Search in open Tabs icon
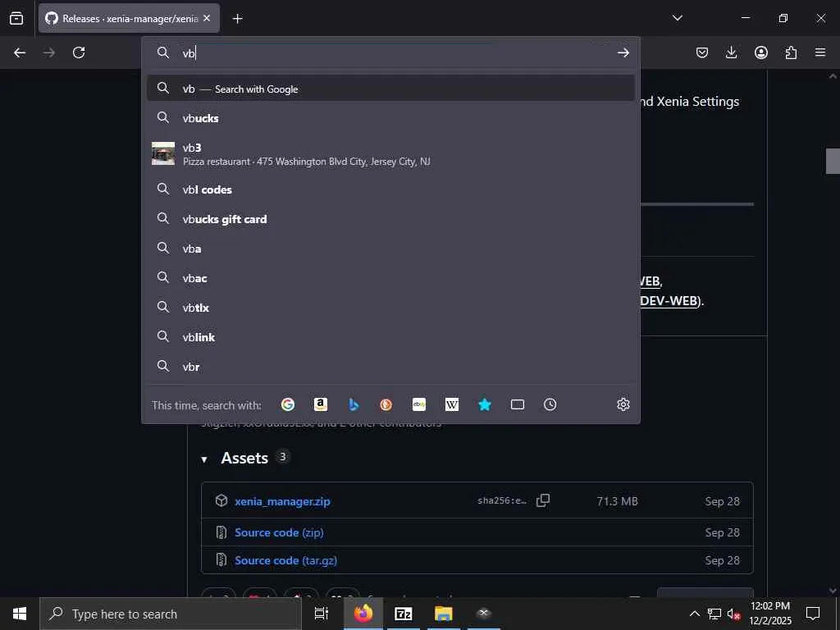The height and width of the screenshot is (630, 840). pyautogui.click(x=518, y=404)
